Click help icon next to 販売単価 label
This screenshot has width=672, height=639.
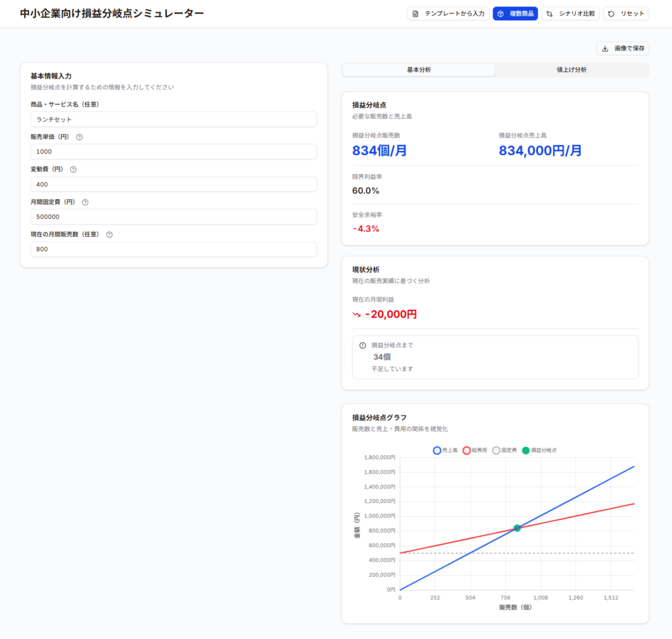point(79,137)
